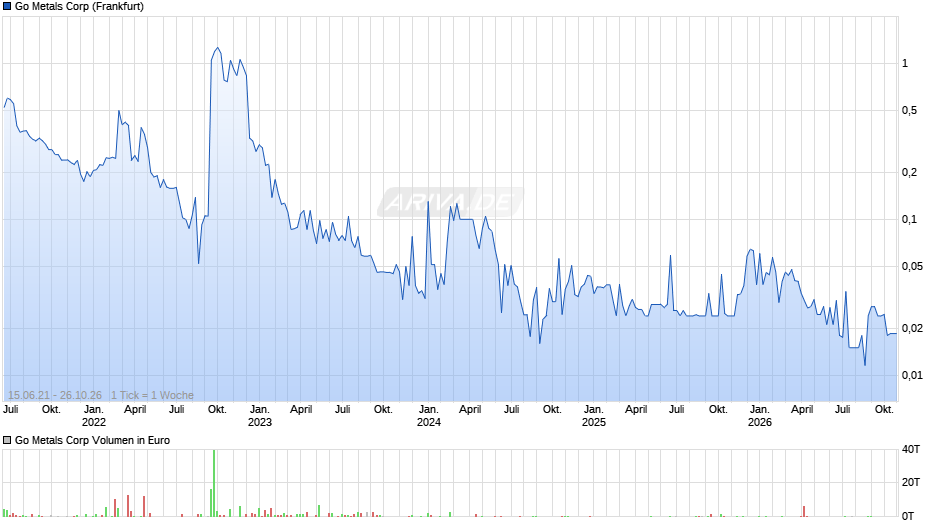Click the volume axis label '40T'
940x526 pixels.
911,449
